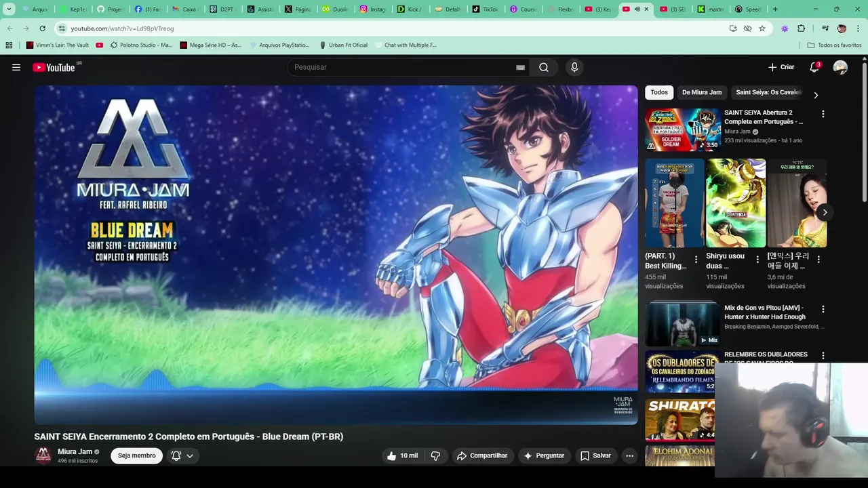Go to the YouTube home logo
Image resolution: width=868 pixels, height=488 pixels.
[54, 67]
